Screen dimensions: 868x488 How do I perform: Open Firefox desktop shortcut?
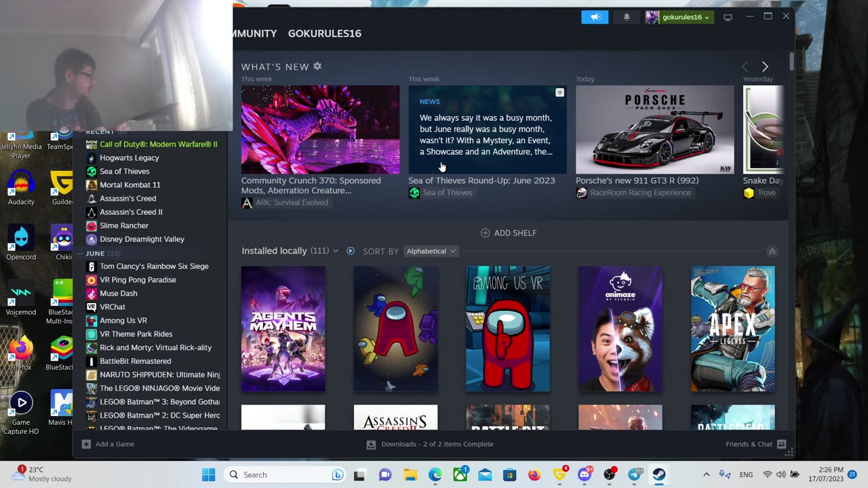point(21,352)
